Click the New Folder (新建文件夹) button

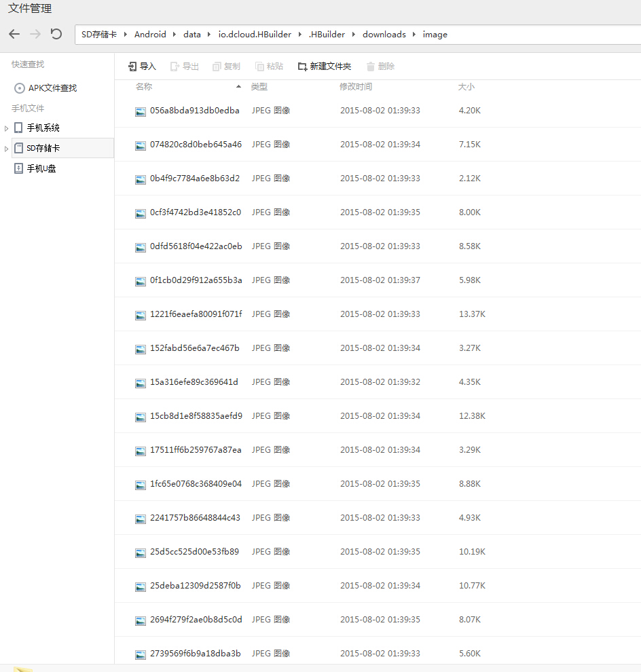tap(325, 67)
